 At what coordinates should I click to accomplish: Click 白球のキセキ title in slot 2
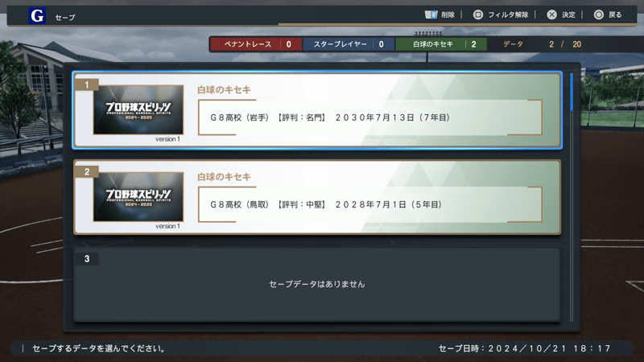tap(224, 177)
